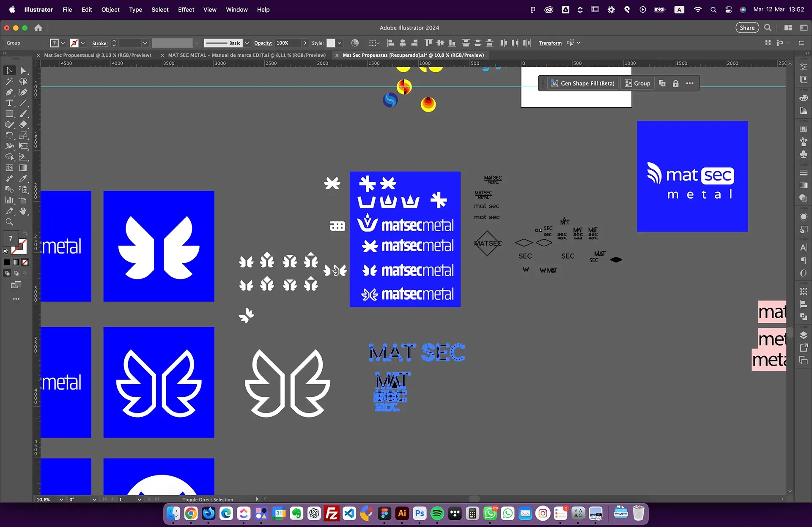The height and width of the screenshot is (527, 812).
Task: Toggle the right panel dock icon in title bar
Action: click(x=804, y=27)
